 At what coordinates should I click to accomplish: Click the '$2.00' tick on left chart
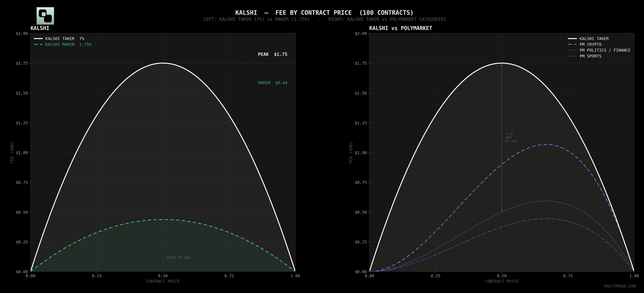(x=22, y=33)
